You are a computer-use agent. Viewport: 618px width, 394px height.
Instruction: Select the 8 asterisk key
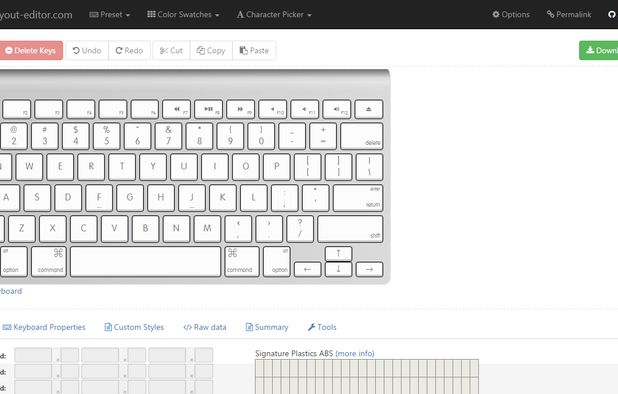pos(199,136)
